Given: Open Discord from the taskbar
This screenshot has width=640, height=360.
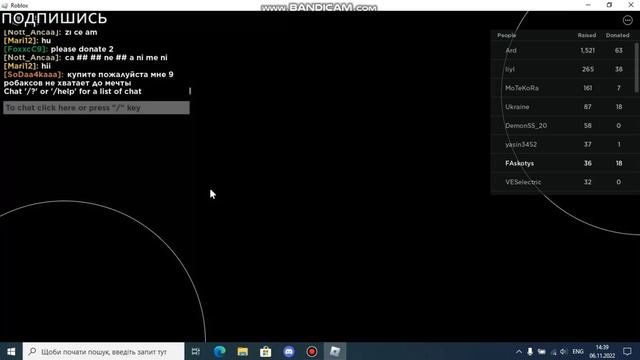Looking at the screenshot, I should [x=289, y=351].
